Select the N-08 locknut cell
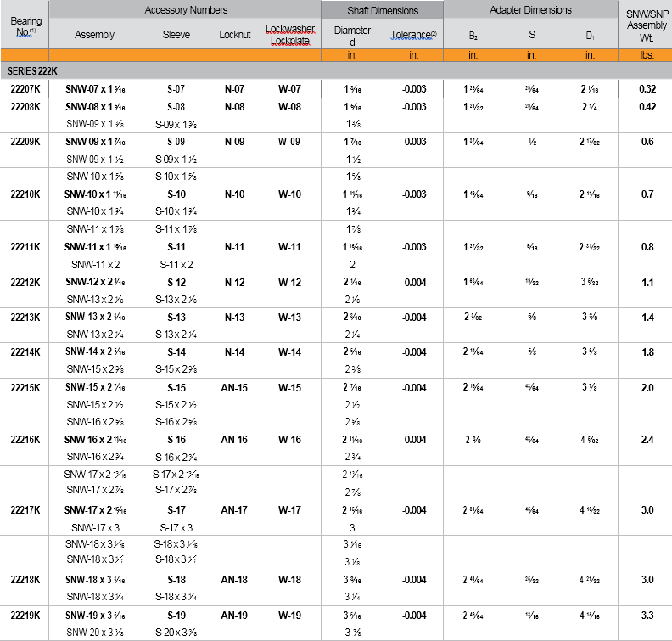The width and height of the screenshot is (672, 641). click(x=234, y=107)
